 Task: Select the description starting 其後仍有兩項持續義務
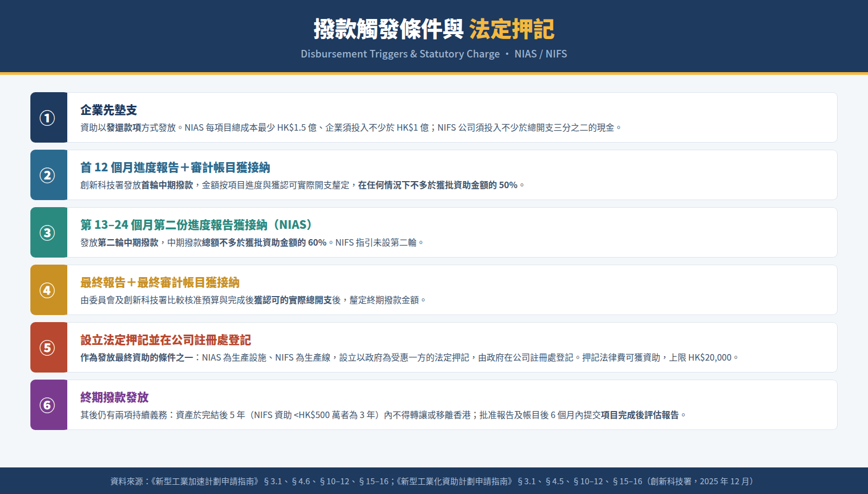384,415
